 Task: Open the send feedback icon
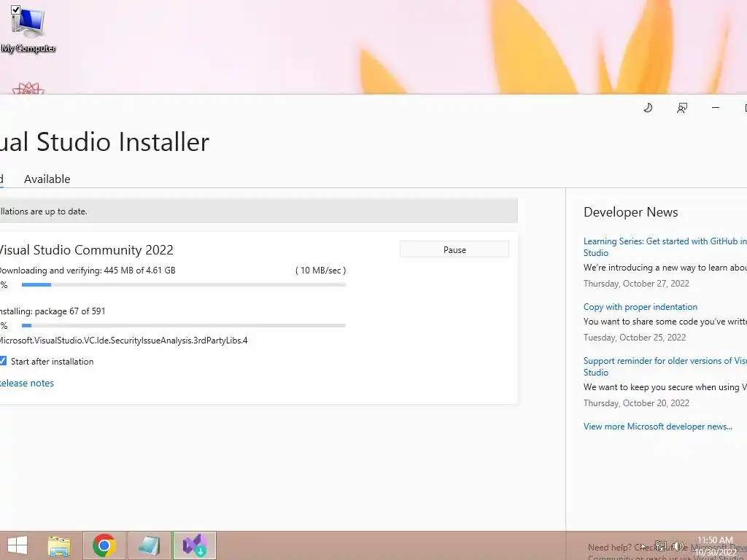[x=682, y=108]
